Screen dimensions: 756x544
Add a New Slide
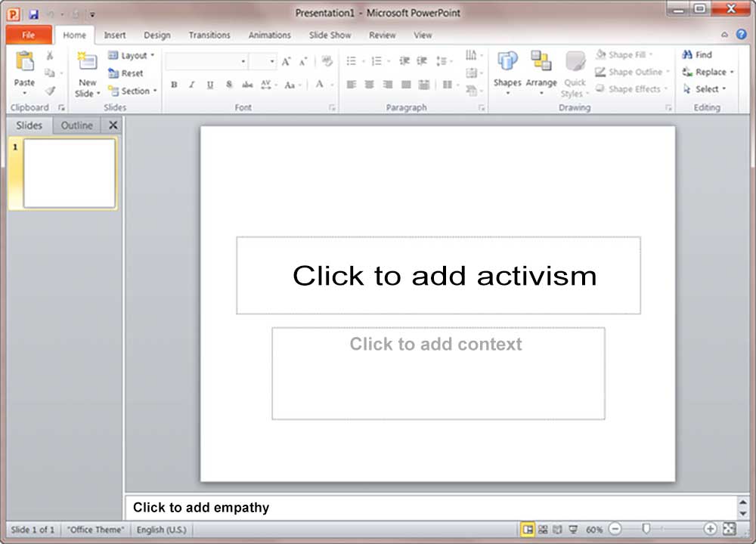click(x=87, y=75)
